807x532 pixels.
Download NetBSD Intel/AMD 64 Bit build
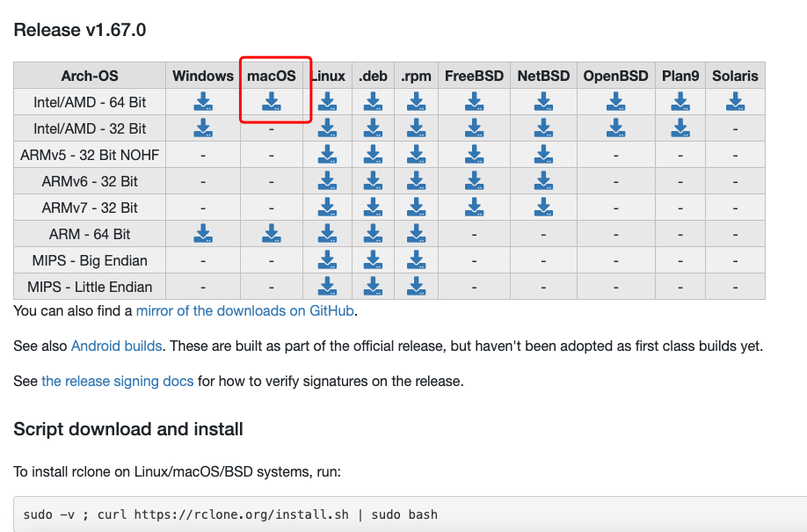point(543,101)
